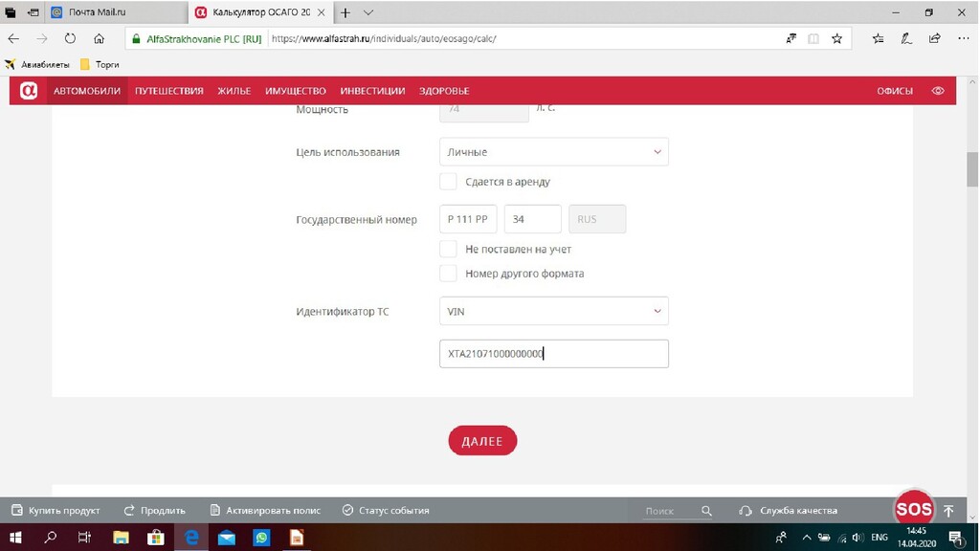Click Продлить in bottom bar
The width and height of the screenshot is (980, 551).
(x=154, y=511)
